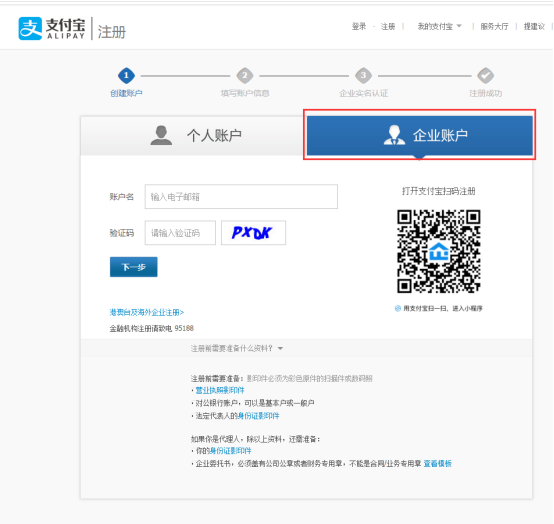Image resolution: width=554 pixels, height=524 pixels.
Task: Click 登录 in the top navigation
Action: click(x=359, y=27)
